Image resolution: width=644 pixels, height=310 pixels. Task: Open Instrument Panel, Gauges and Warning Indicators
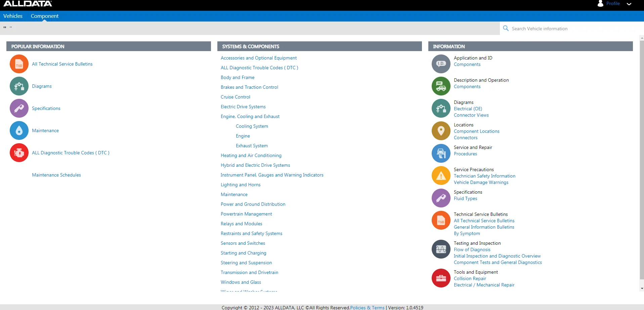272,175
